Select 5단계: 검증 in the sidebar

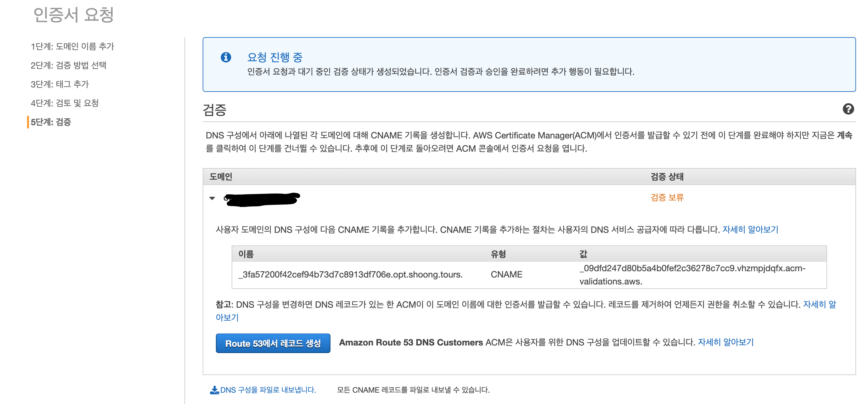coord(51,122)
